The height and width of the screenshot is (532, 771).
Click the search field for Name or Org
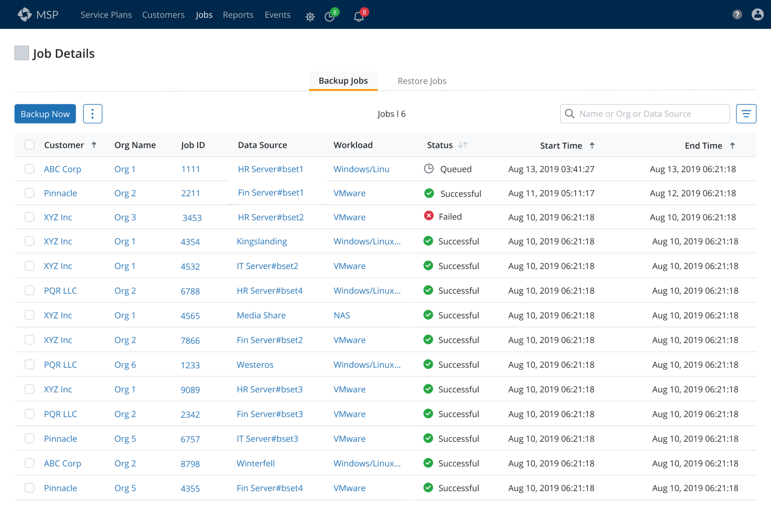pyautogui.click(x=645, y=114)
